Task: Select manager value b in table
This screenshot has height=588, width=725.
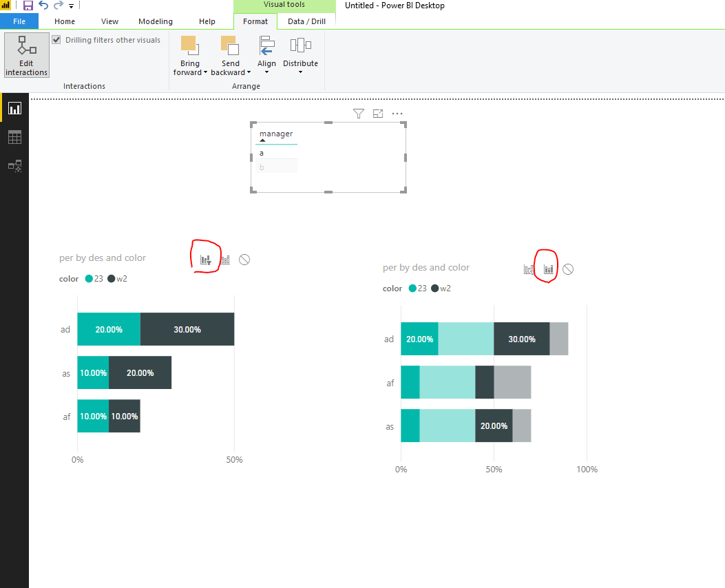Action: coord(277,167)
